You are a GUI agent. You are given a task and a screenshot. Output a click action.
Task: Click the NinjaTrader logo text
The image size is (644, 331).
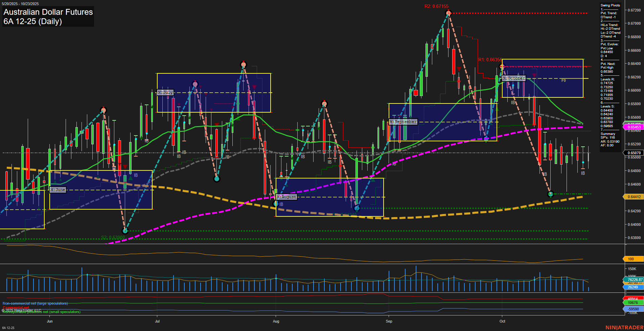point(624,327)
